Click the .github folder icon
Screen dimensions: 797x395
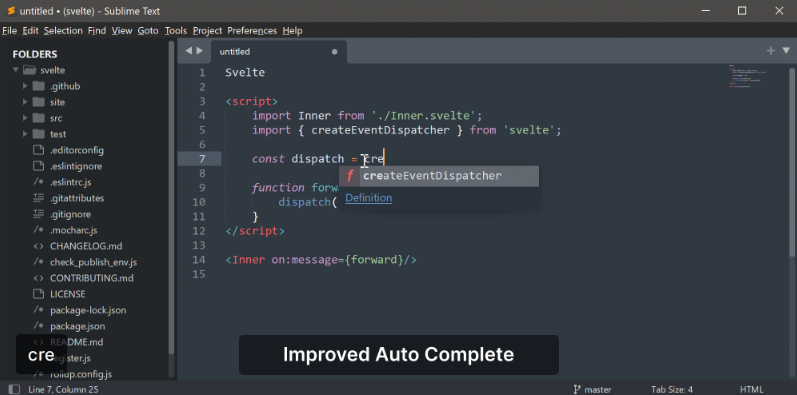click(39, 86)
